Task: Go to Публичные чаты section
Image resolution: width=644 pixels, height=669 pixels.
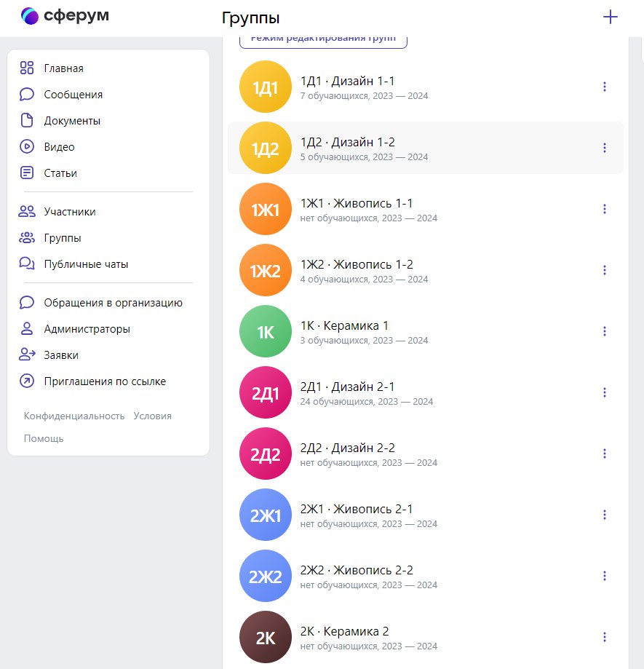Action: tap(86, 264)
